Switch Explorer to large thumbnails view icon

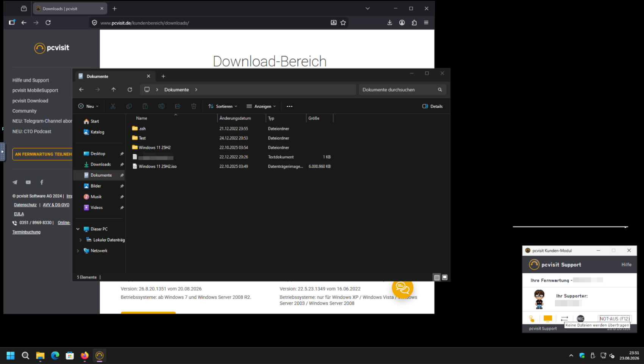[x=445, y=278]
